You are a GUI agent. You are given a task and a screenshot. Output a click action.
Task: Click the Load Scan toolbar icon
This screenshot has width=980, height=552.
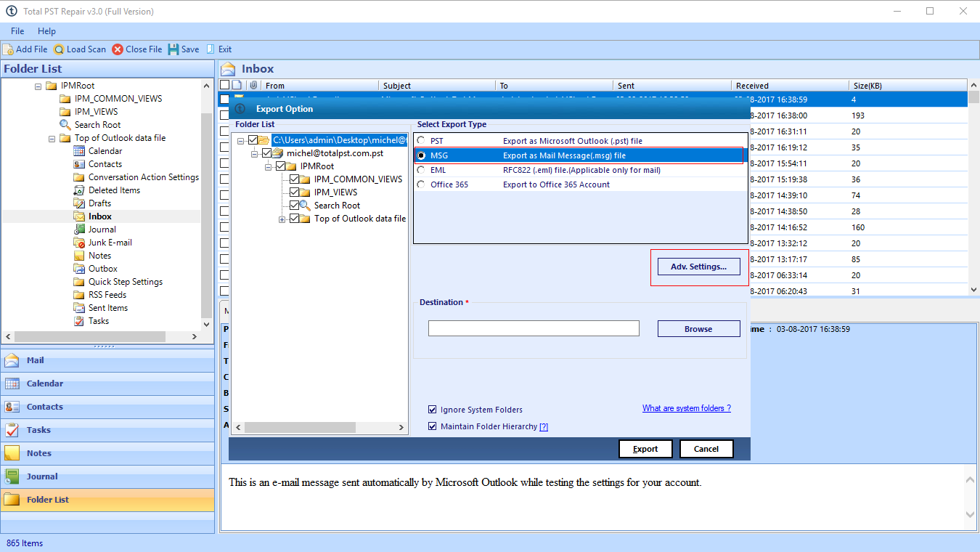[x=59, y=49]
